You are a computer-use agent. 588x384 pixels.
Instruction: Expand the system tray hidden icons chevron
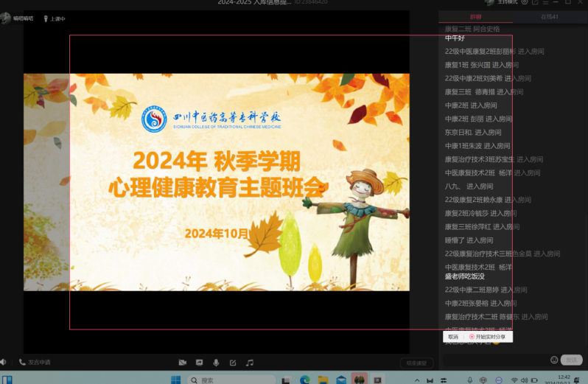click(417, 380)
